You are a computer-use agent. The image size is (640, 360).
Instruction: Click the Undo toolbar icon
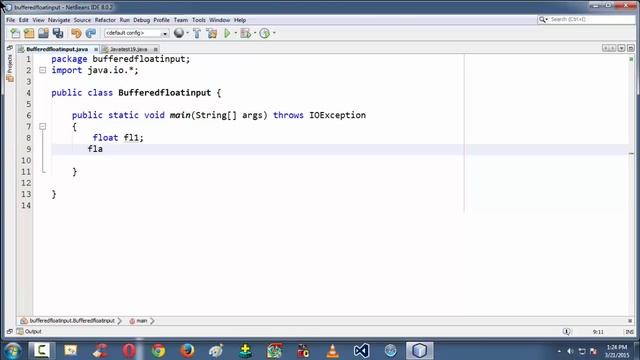tap(76, 33)
